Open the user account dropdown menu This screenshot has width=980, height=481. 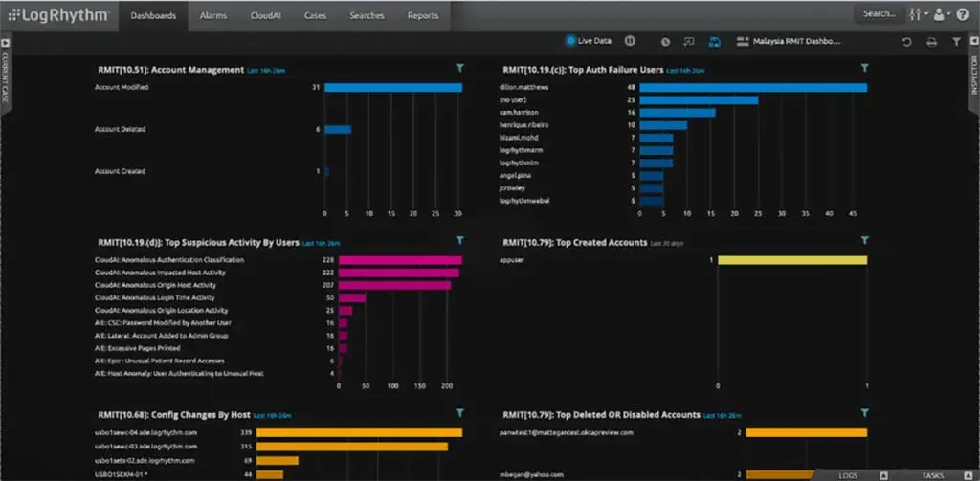pos(943,14)
